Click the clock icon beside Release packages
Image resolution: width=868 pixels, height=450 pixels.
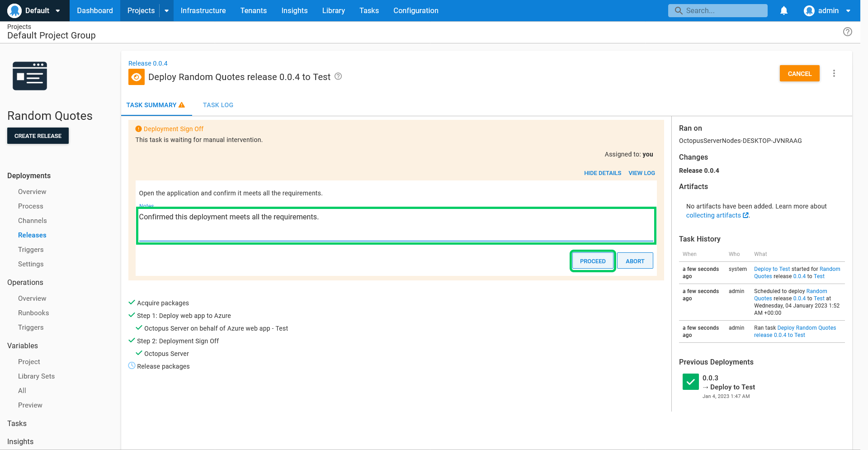(132, 365)
